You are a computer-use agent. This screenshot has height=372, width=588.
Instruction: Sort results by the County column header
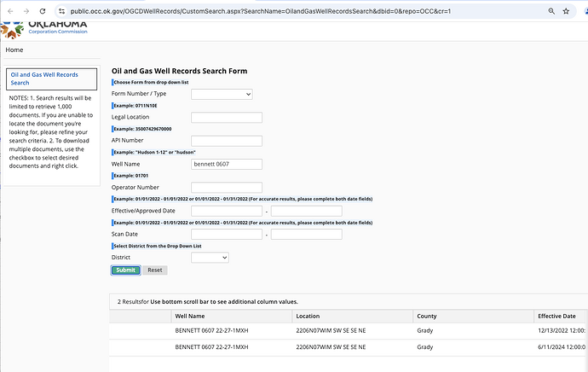pyautogui.click(x=427, y=316)
